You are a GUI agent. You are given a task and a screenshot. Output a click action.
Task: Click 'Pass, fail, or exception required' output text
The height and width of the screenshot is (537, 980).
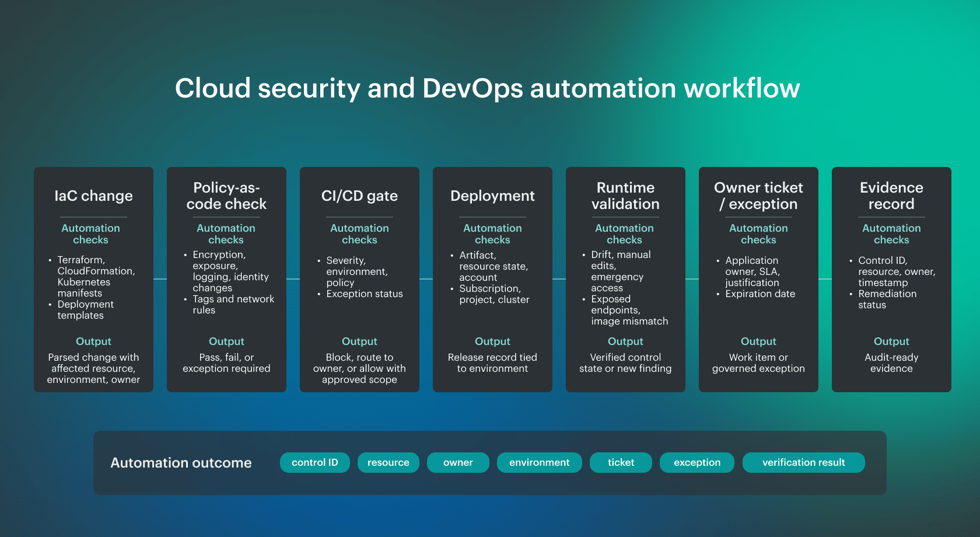click(226, 363)
